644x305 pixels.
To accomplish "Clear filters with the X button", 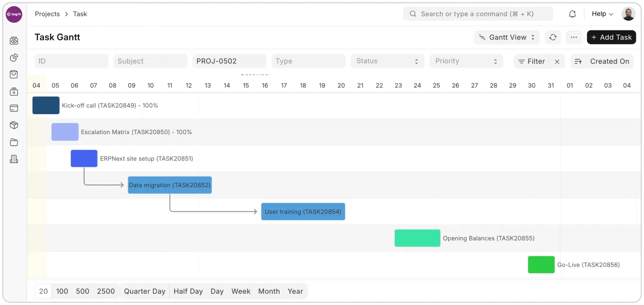I will [557, 61].
